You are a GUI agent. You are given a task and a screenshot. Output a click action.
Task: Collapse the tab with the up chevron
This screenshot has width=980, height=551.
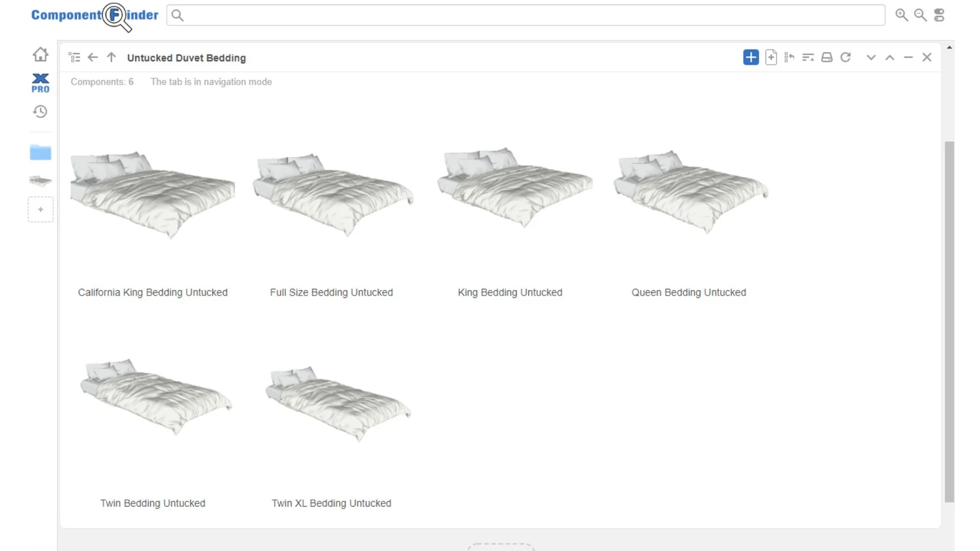click(890, 57)
